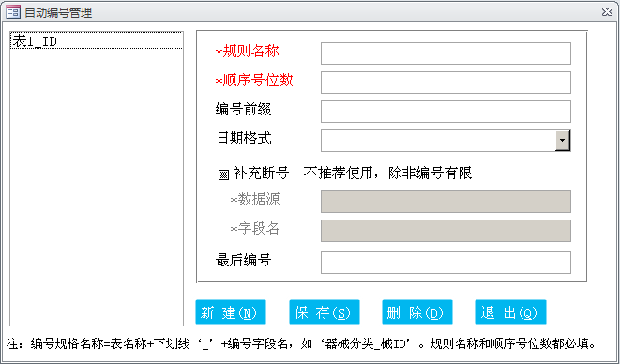The image size is (620, 364).
Task: Open the 日期格式 dropdown arrow
Action: [563, 141]
